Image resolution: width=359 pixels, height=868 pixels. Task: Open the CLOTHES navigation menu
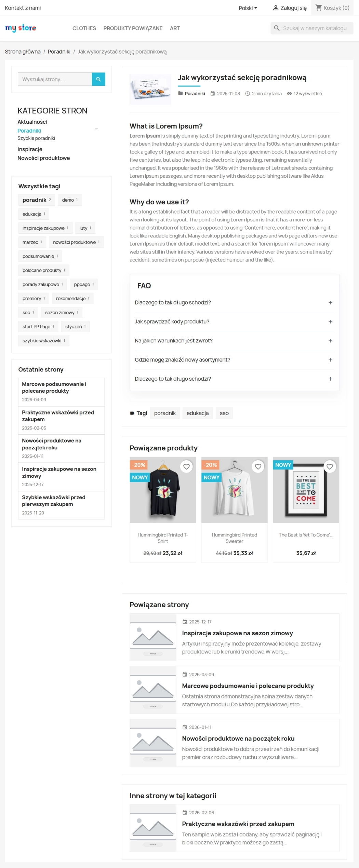[x=84, y=28]
